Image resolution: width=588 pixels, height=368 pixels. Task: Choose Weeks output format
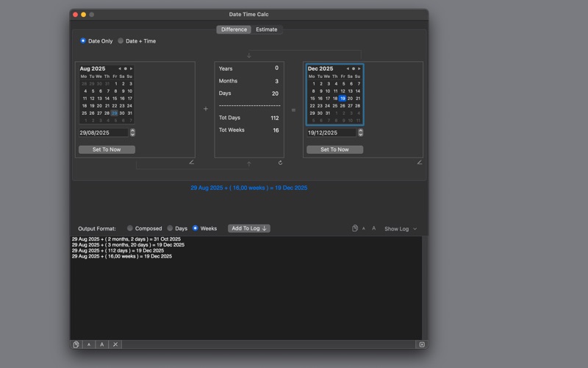pos(195,228)
